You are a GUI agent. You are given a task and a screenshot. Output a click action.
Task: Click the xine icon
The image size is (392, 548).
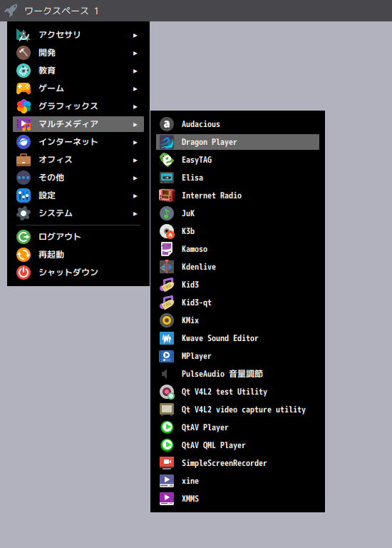167,480
